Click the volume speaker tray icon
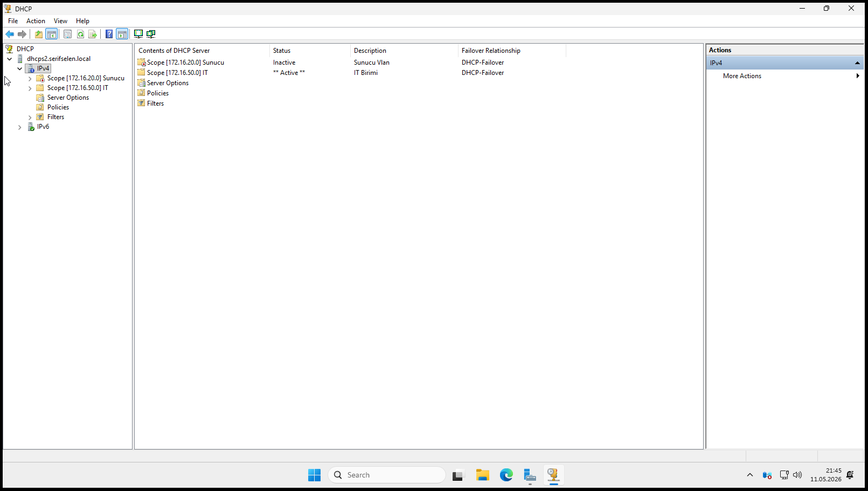 pos(797,475)
